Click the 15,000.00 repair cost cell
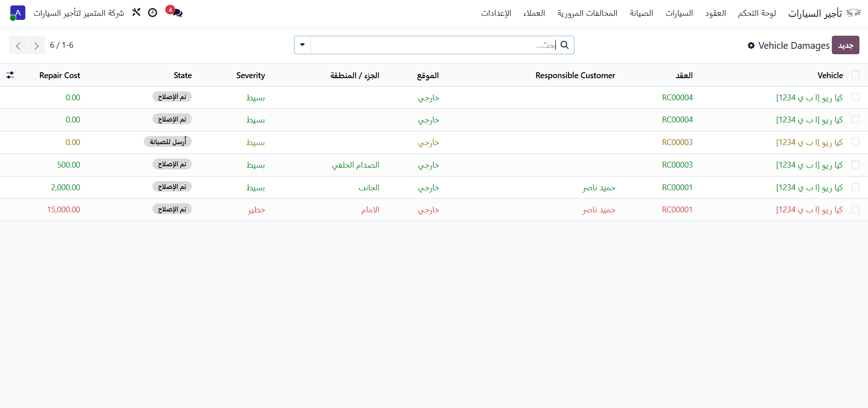 click(63, 210)
